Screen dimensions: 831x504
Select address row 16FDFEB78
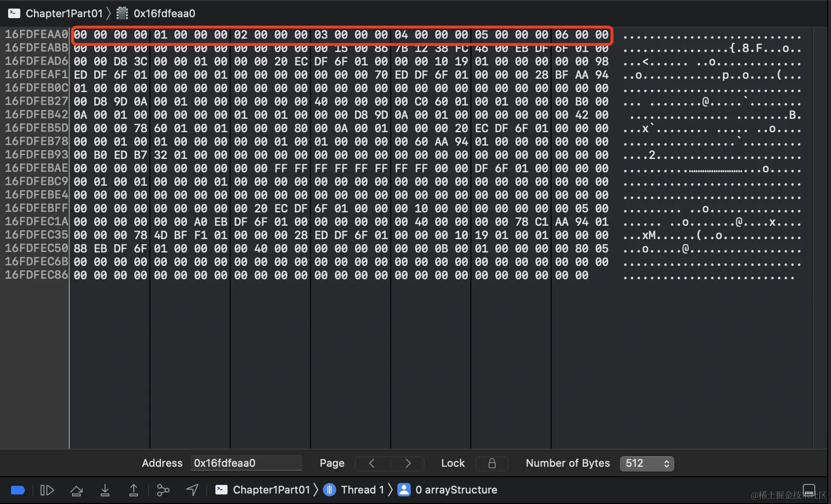(37, 141)
